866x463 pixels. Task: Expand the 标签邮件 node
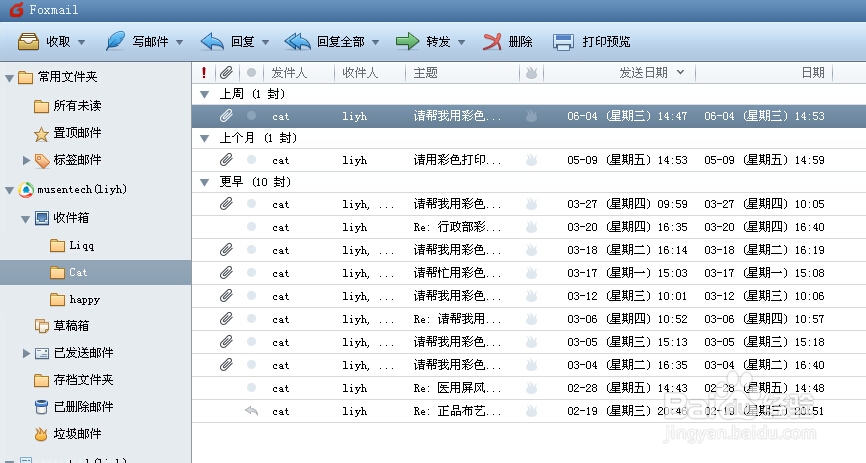[26, 160]
